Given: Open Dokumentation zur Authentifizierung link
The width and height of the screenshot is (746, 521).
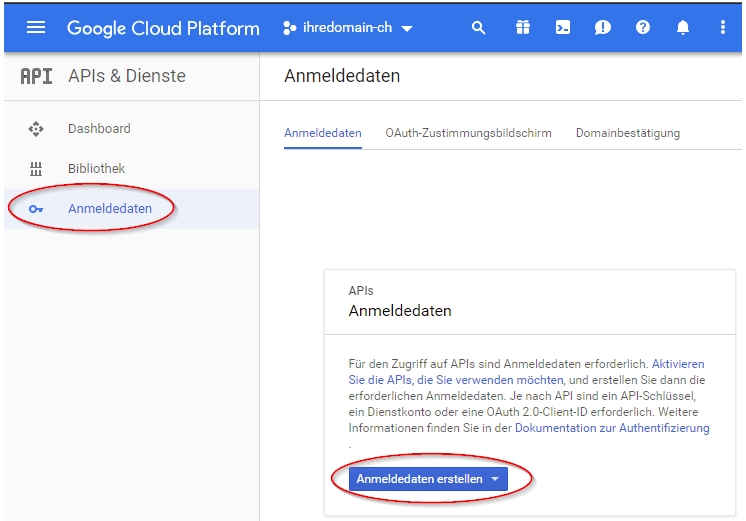Looking at the screenshot, I should (612, 428).
